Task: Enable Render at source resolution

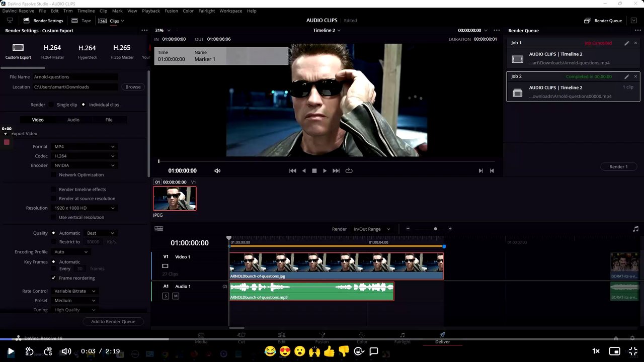Action: coord(54,199)
